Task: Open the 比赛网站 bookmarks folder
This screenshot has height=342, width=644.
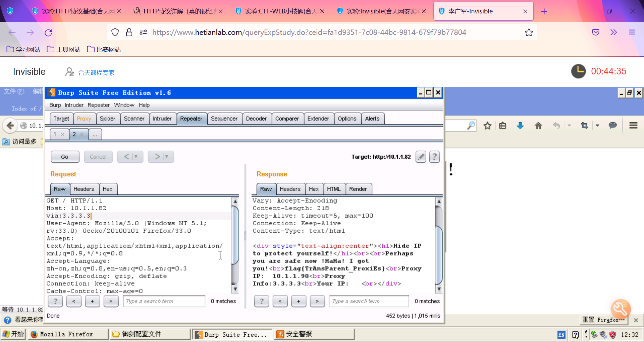Action: pos(104,49)
